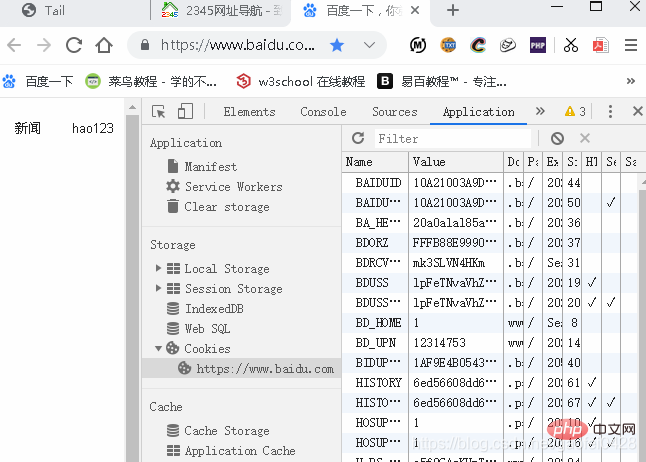Click the page vertical scrollbar up arrow
This screenshot has height=462, width=646.
tap(132, 107)
